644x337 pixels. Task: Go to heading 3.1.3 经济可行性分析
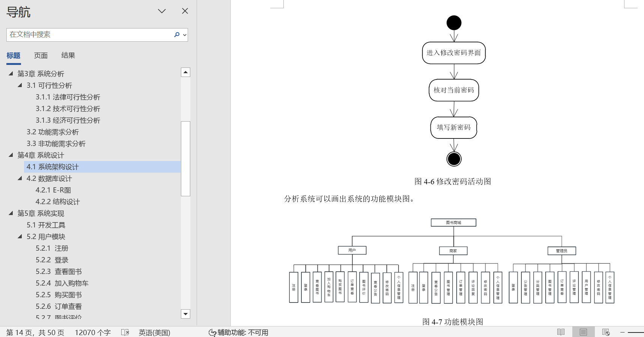tap(68, 120)
